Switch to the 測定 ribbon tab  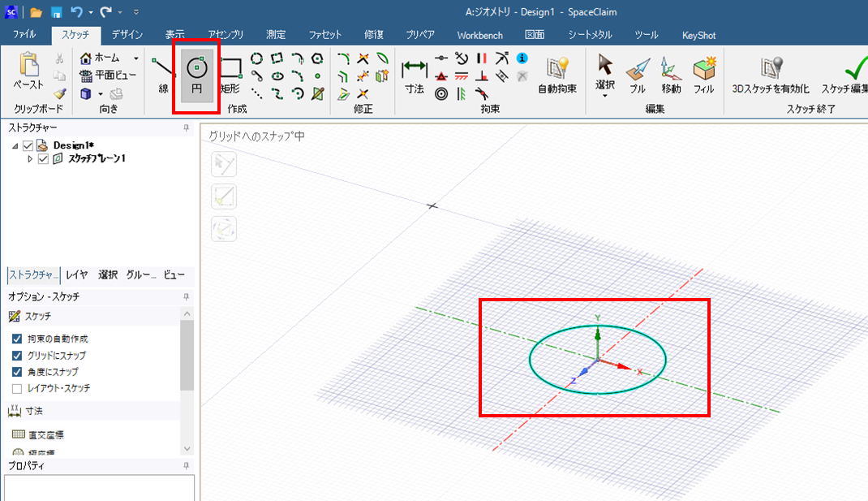point(276,35)
